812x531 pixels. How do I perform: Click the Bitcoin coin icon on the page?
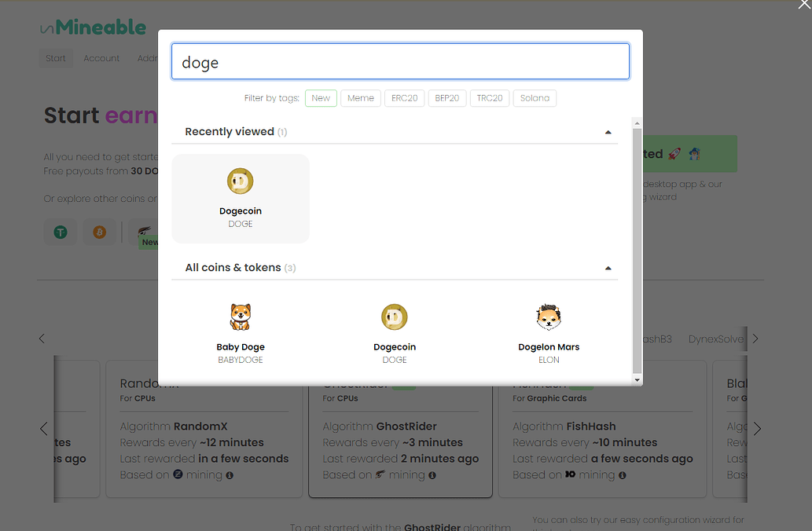(x=100, y=233)
